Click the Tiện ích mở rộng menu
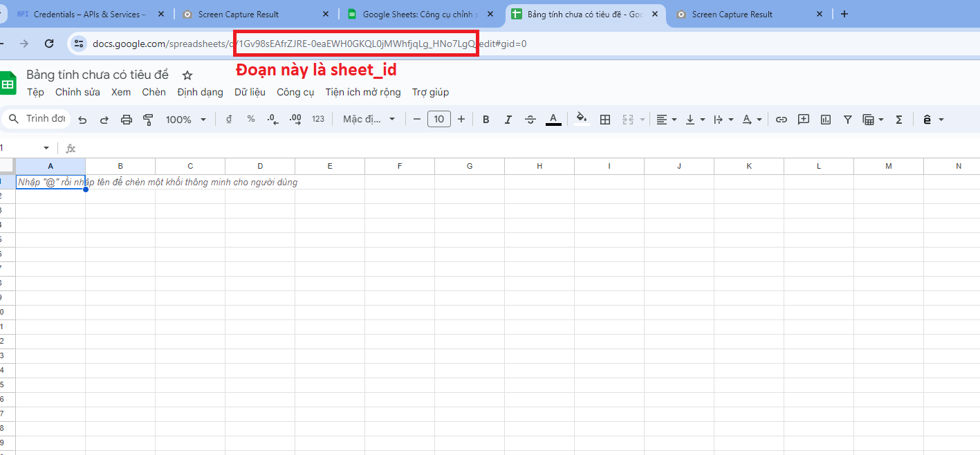 click(362, 92)
